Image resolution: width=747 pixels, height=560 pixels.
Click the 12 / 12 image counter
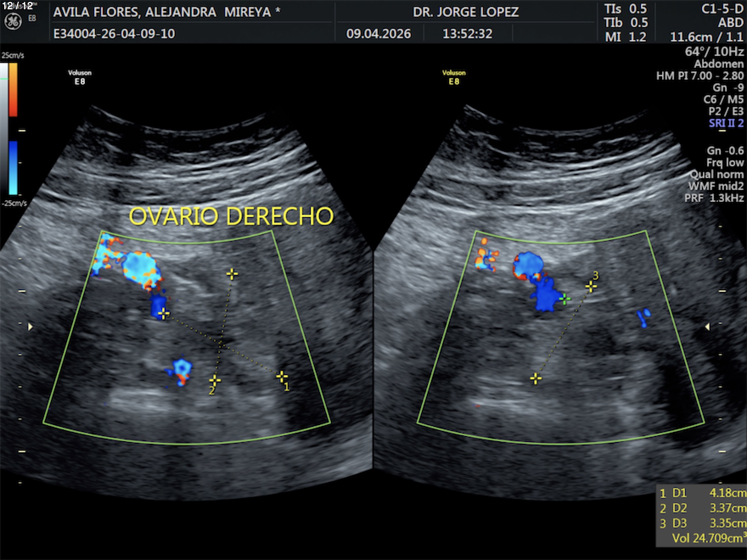pos(17,6)
